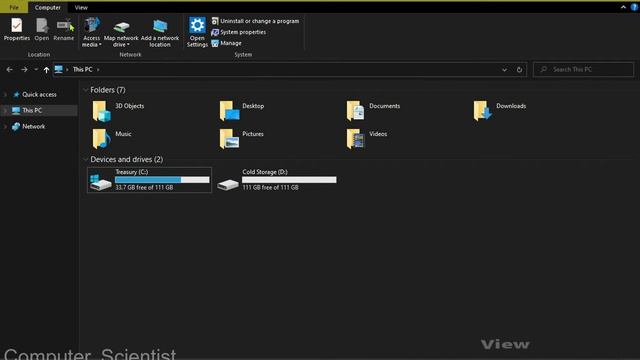
Task: Select the Desktop folder icon
Action: 229,111
